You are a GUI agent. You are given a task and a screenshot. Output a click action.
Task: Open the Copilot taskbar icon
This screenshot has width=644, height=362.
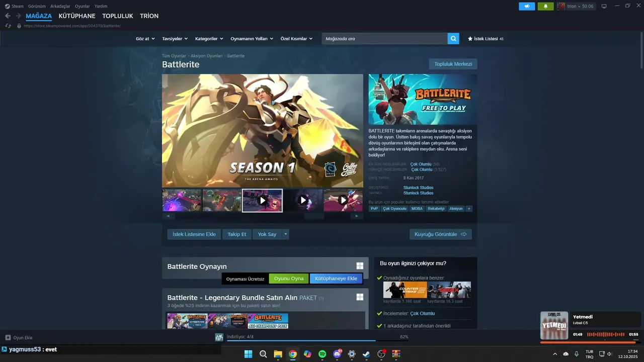click(307, 354)
